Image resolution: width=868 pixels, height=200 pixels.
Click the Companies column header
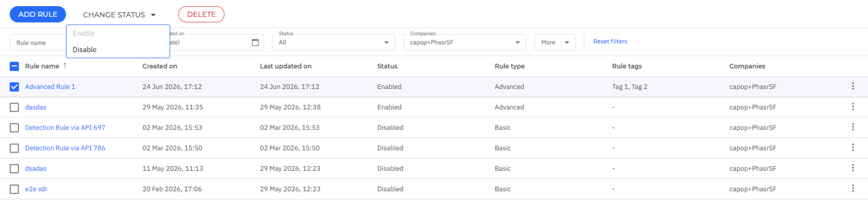[x=747, y=66]
